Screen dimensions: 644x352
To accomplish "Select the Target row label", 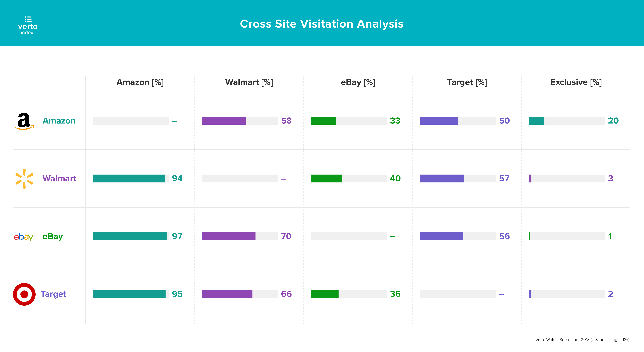I will pyautogui.click(x=53, y=294).
